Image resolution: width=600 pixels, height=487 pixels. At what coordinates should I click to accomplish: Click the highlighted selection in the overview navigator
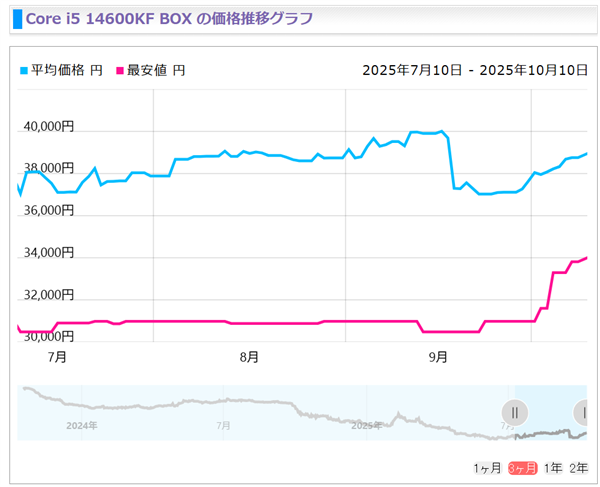point(551,413)
